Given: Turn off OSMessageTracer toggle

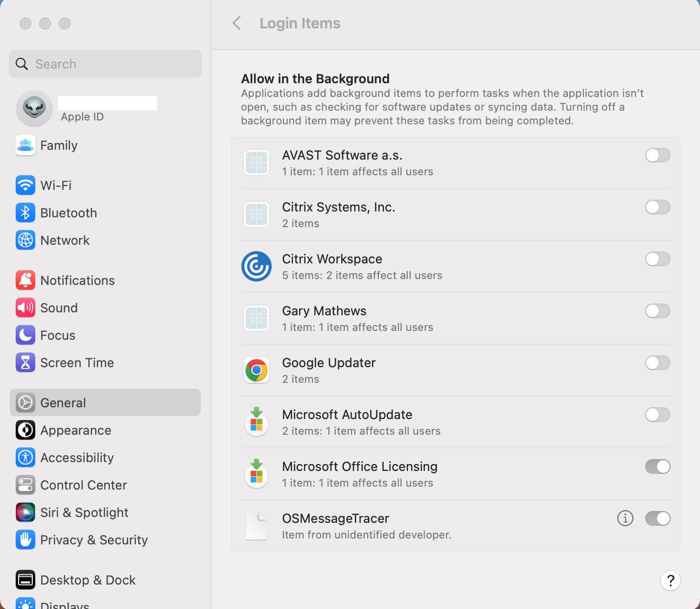Looking at the screenshot, I should tap(658, 518).
